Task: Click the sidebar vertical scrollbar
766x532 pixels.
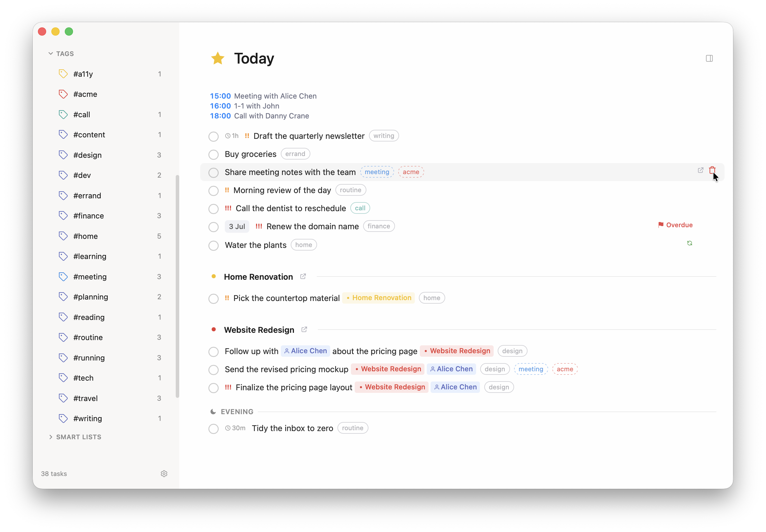Action: [177, 286]
